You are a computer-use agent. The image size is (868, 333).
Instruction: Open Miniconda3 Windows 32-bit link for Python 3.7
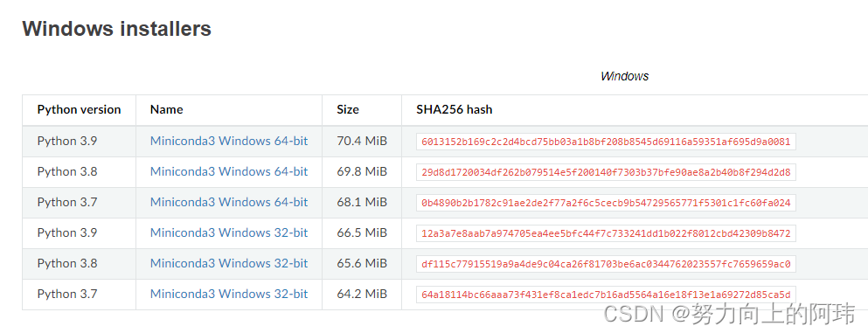click(x=229, y=294)
